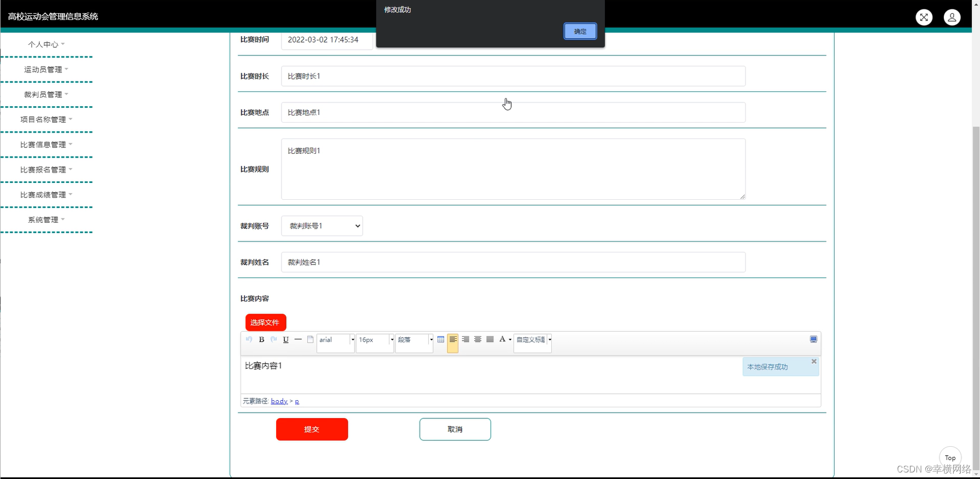The width and height of the screenshot is (980, 479).
Task: Click the 高校运动会管理信息系统 title
Action: point(53,16)
